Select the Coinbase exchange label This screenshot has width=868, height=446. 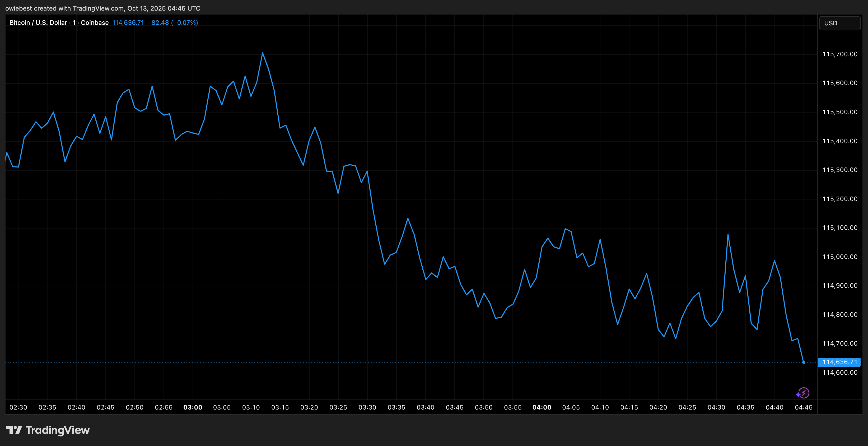pos(95,22)
